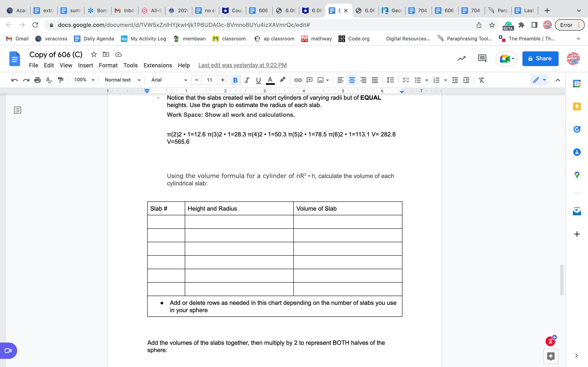Screen dimensions: 588x367
Task: Open Google Keep side panel
Action: (x=577, y=106)
